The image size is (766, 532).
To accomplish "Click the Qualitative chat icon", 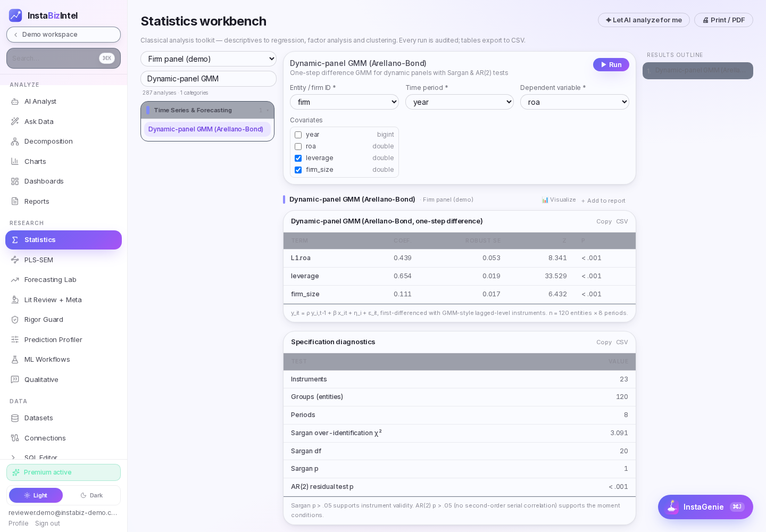I will [x=15, y=379].
